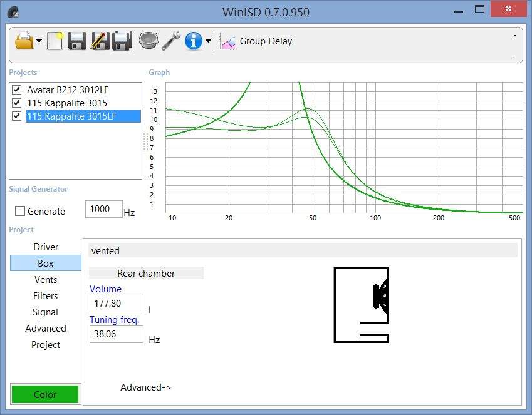Edit the Tuning freq. field showing 38.06
Screen dimensions: 532x415
tap(117, 334)
